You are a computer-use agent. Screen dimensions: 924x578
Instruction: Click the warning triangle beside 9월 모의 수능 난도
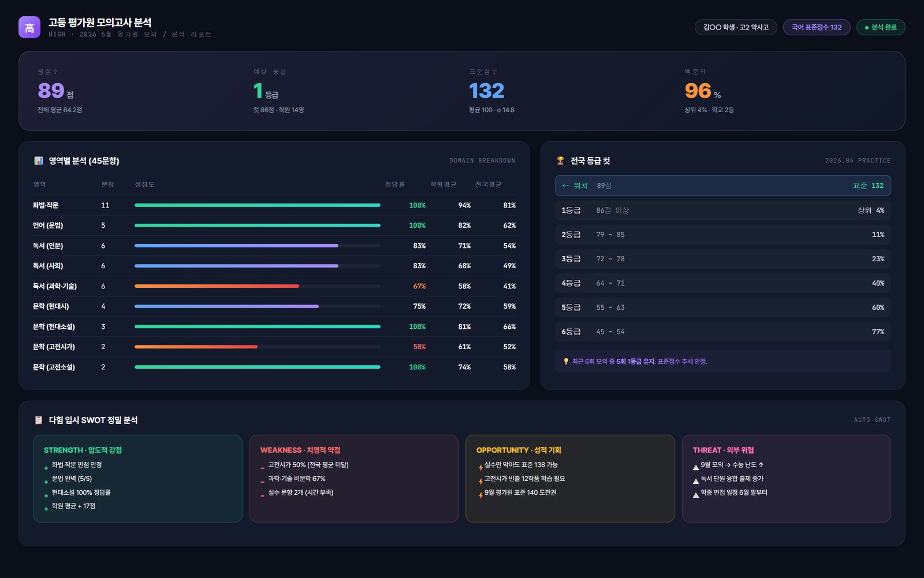(696, 467)
